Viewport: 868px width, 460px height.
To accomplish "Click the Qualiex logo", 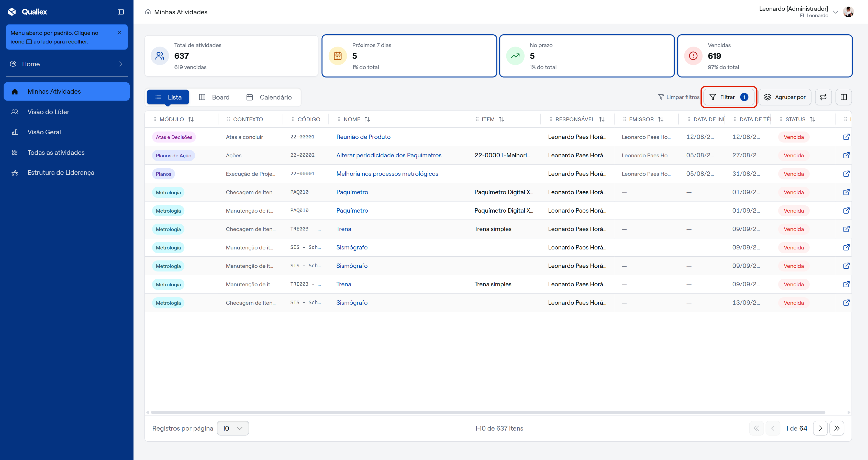I will coord(27,12).
